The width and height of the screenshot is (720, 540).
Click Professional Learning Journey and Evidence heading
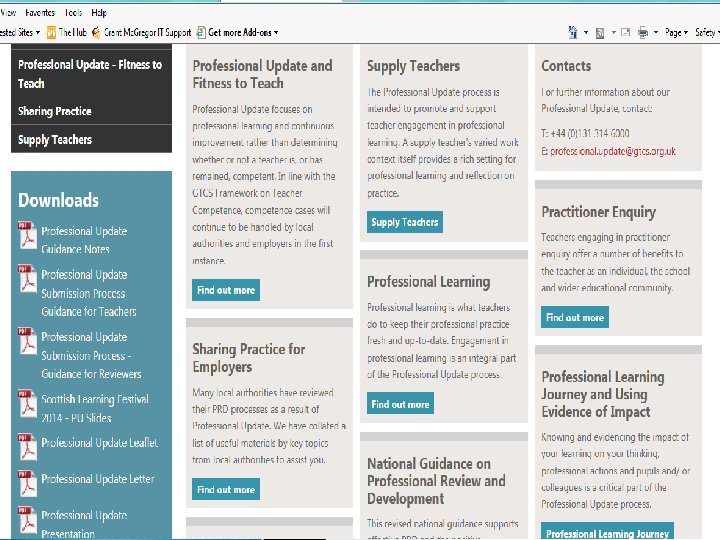click(602, 394)
